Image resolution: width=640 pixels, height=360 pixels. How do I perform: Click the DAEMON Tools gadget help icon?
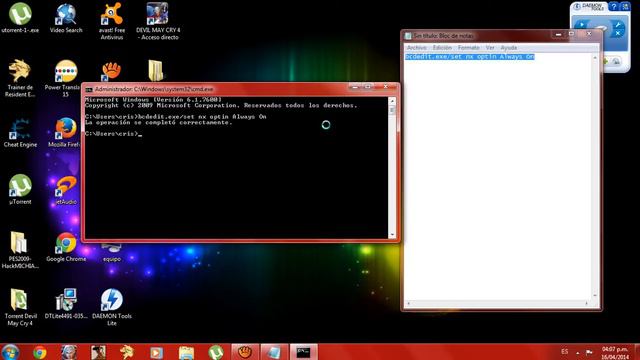click(x=613, y=7)
